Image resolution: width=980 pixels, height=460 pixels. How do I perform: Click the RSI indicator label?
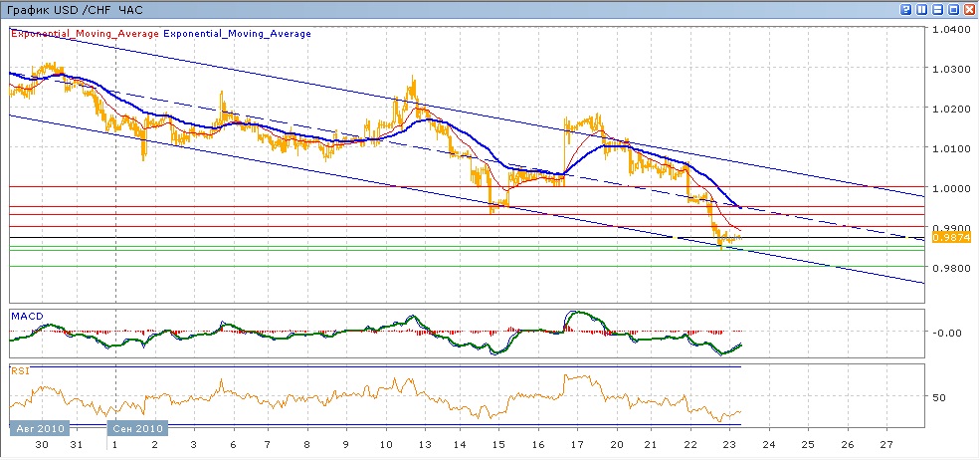20,370
